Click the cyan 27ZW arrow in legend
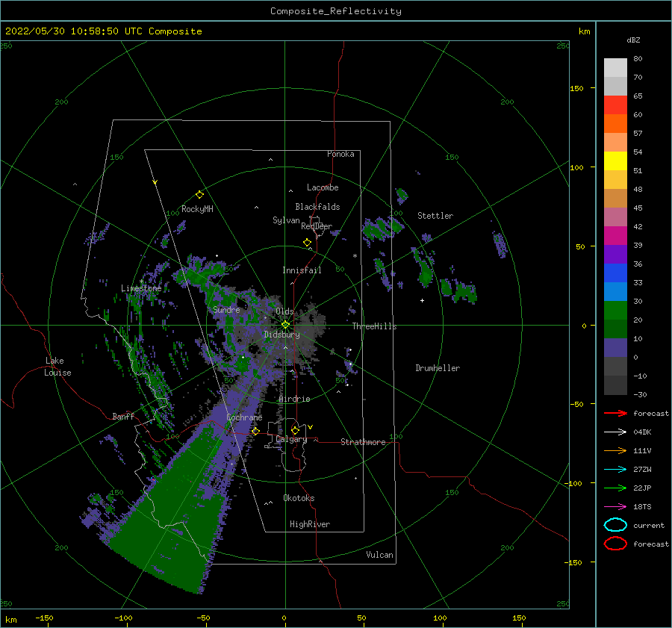 [615, 470]
